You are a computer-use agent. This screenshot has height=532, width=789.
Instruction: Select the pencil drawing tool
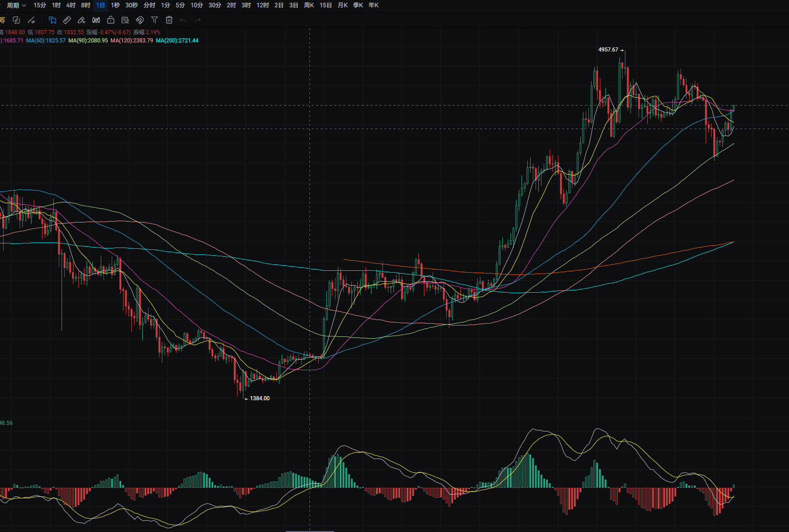(82, 20)
